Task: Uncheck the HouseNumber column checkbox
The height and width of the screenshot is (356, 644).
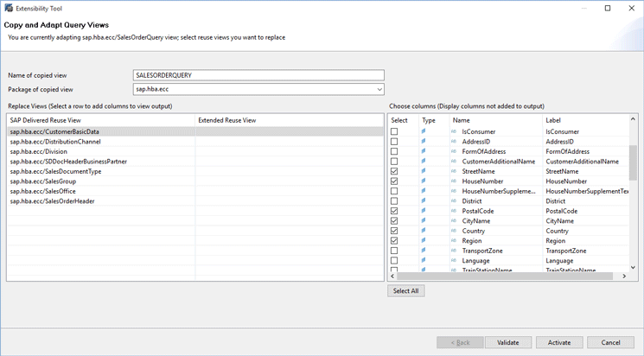Action: pyautogui.click(x=395, y=181)
